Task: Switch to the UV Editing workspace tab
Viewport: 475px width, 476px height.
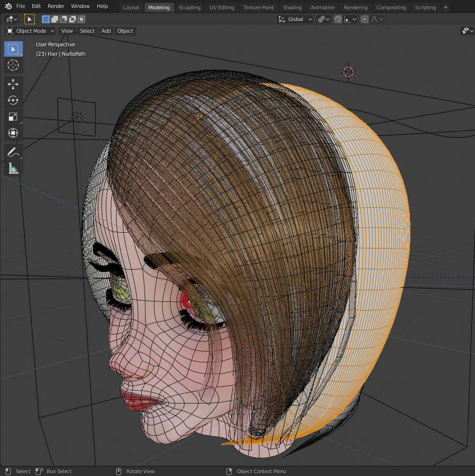Action: (222, 7)
